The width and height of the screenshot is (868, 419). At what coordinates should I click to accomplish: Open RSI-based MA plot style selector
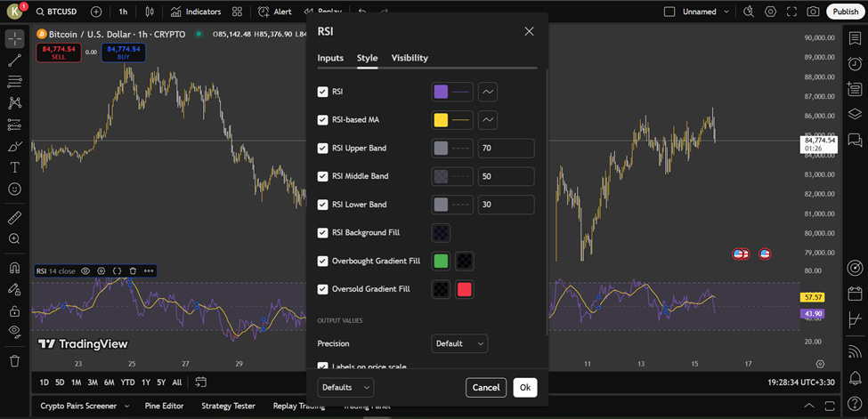[x=488, y=120]
